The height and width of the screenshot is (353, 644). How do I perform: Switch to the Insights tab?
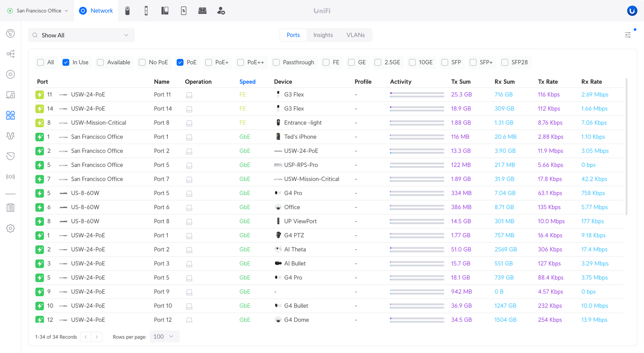pos(323,35)
